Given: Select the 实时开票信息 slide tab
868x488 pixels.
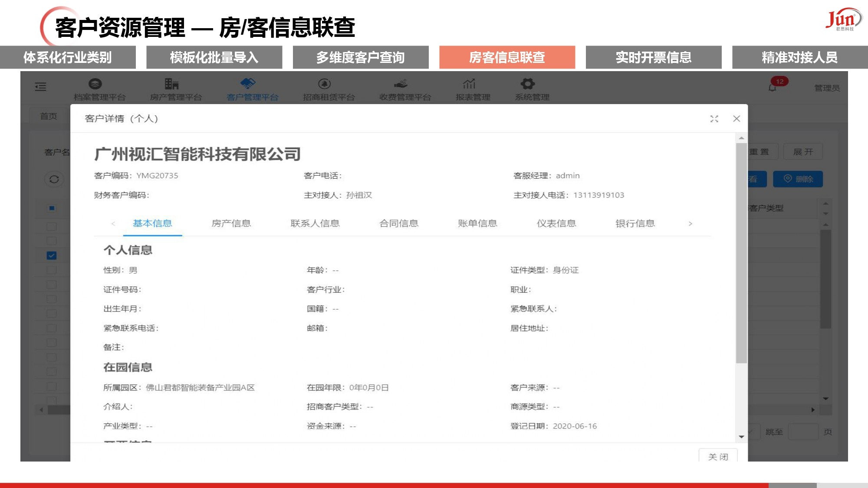Looking at the screenshot, I should click(x=654, y=57).
